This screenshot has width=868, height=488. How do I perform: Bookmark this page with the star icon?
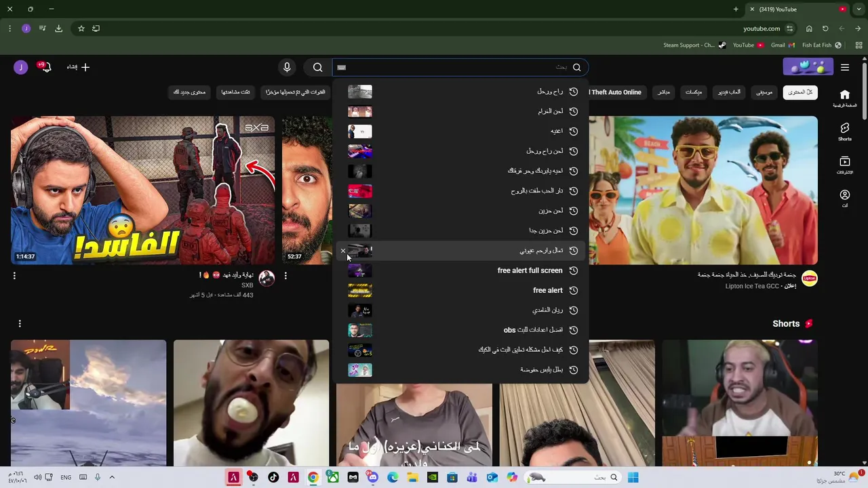[81, 28]
